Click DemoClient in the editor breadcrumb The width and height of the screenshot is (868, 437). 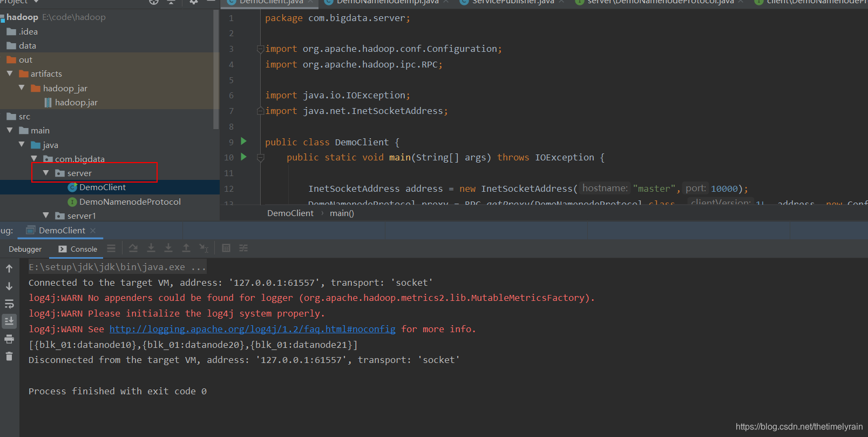point(290,213)
